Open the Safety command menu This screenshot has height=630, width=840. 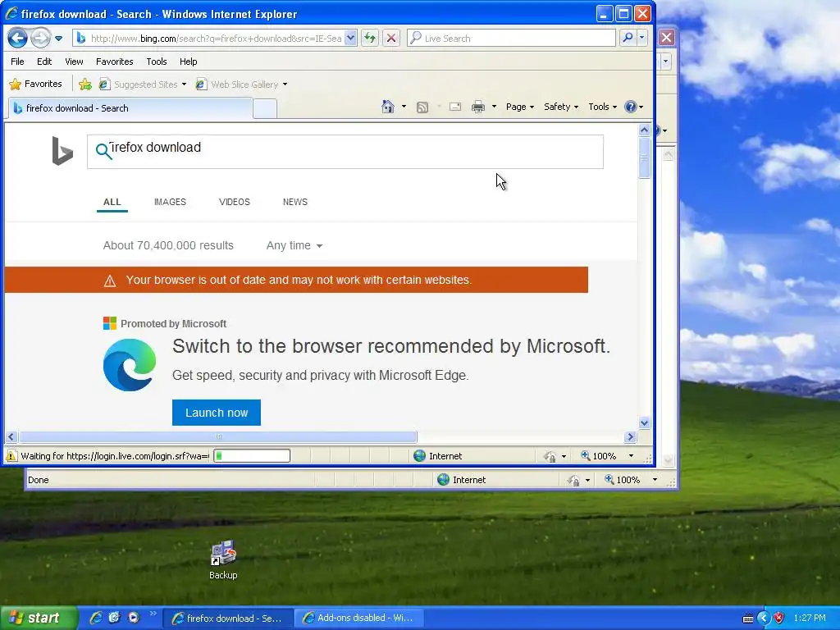point(561,107)
